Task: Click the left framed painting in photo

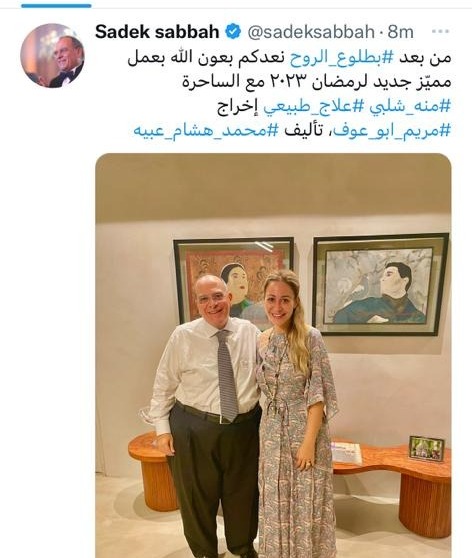Action: (233, 281)
